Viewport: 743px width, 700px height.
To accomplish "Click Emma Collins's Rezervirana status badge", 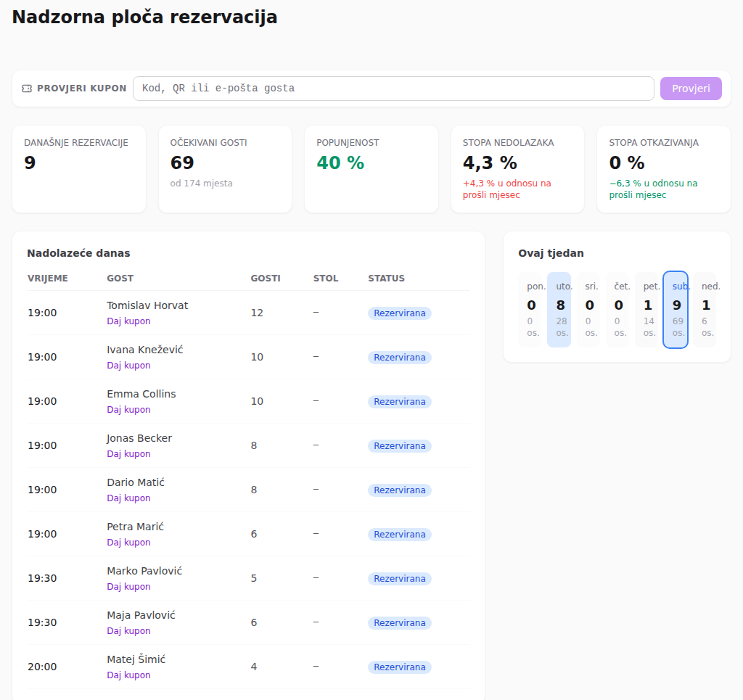I will click(x=400, y=402).
